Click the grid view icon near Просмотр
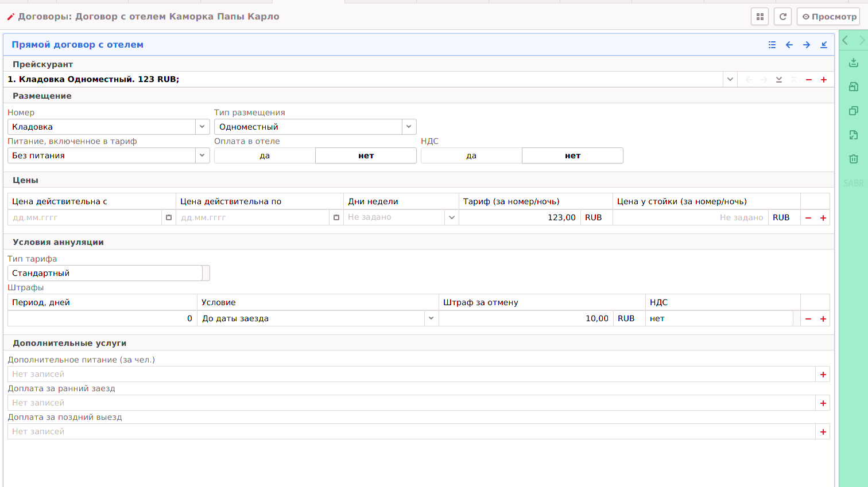 (759, 17)
